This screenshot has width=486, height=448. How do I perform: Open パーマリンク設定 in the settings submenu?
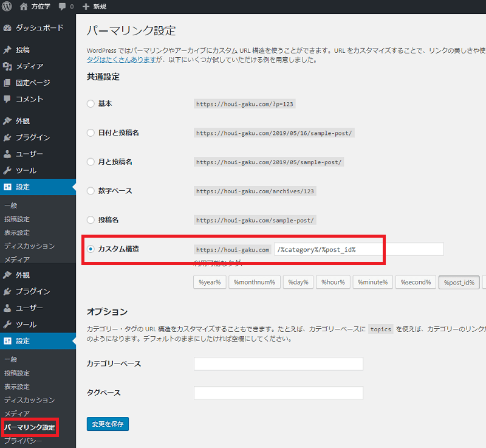coord(30,427)
